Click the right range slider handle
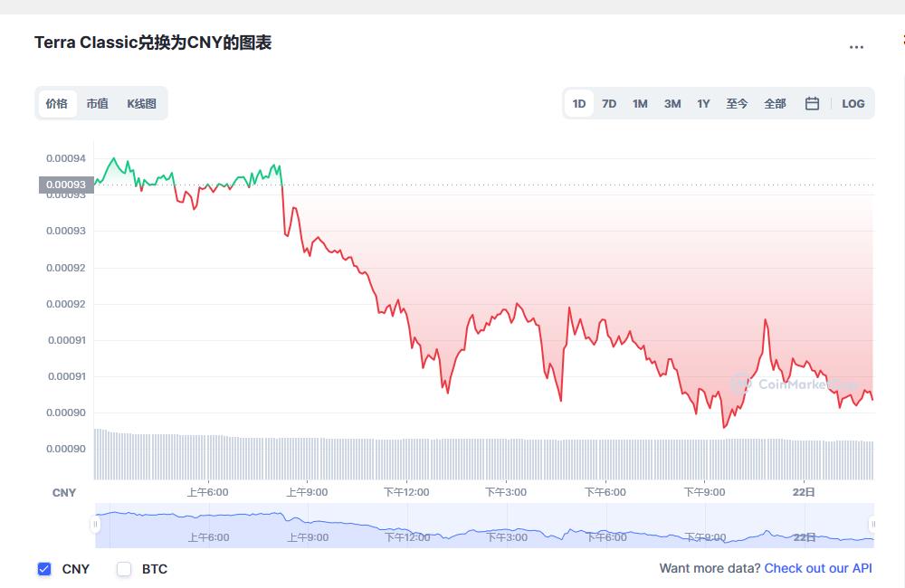Image resolution: width=905 pixels, height=588 pixels. [x=872, y=524]
